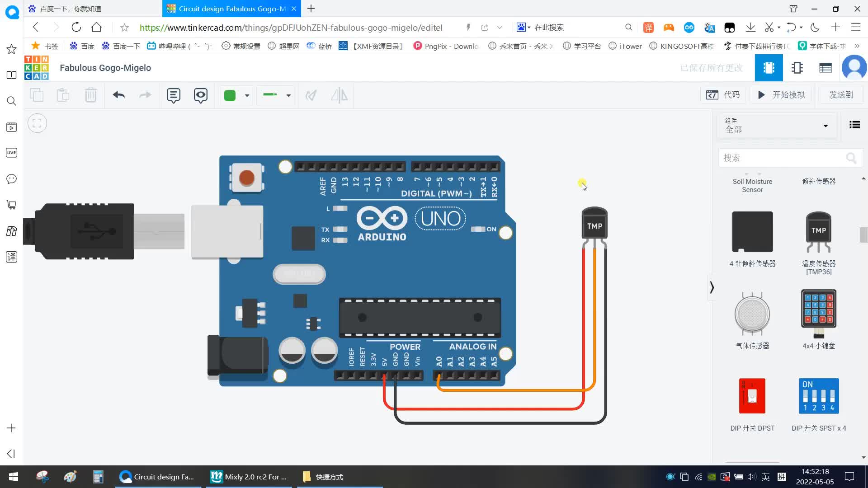
Task: Select the gas sensor component
Action: tap(752, 320)
